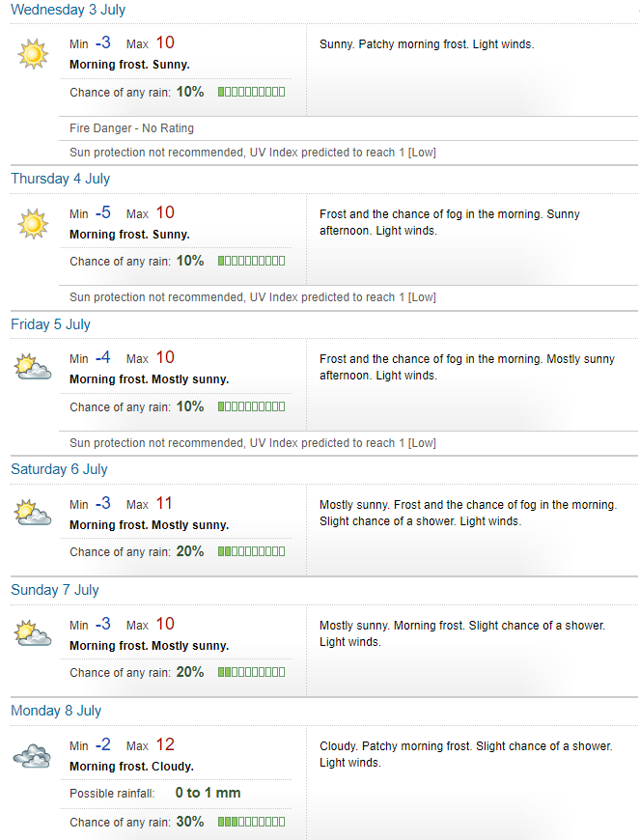Click Monday's maximum temperature 12

tap(165, 744)
